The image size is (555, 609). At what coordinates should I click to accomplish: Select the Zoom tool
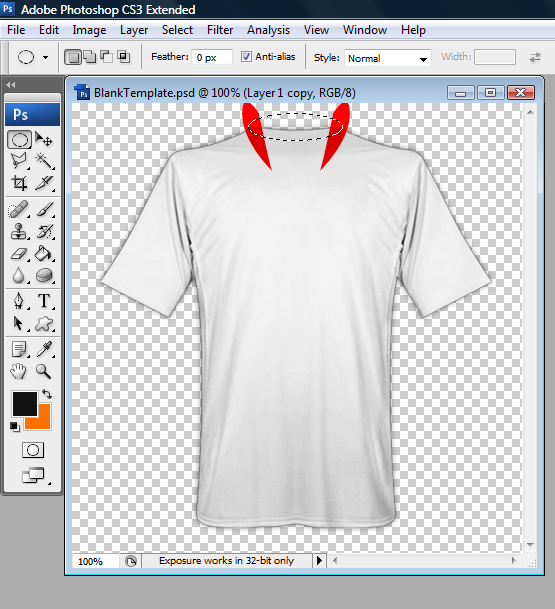click(x=43, y=372)
